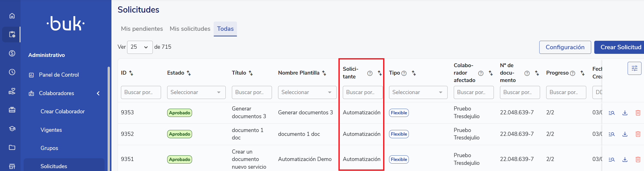Sort the table by ID column
This screenshot has height=171, width=644.
coord(131,73)
